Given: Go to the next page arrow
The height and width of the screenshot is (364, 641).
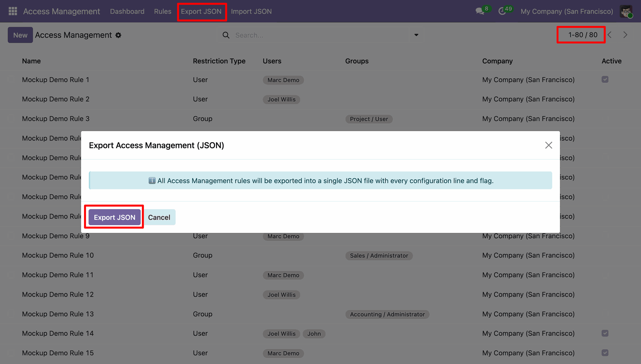Looking at the screenshot, I should click(x=625, y=35).
